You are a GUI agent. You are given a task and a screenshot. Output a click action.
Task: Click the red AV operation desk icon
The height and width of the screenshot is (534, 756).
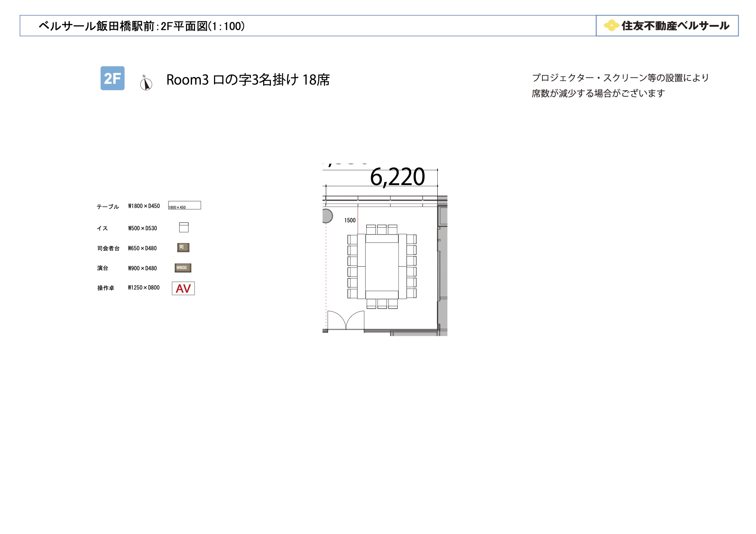click(183, 289)
